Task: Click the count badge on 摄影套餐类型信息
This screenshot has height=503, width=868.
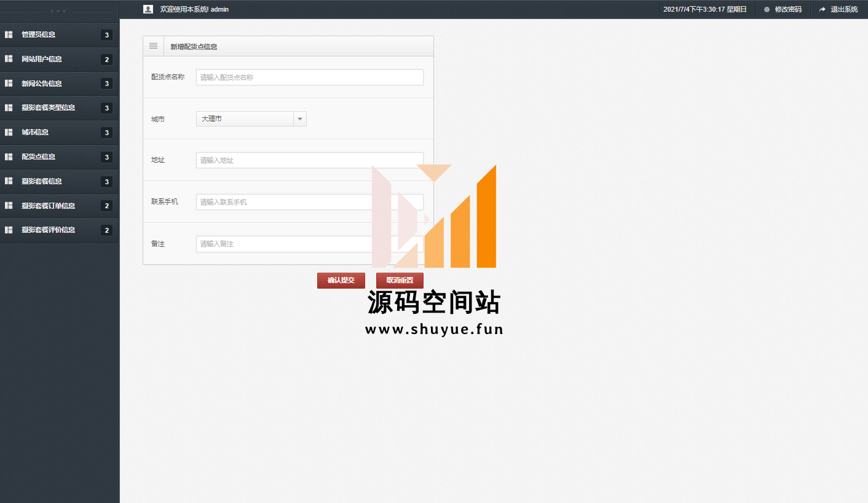Action: point(107,108)
